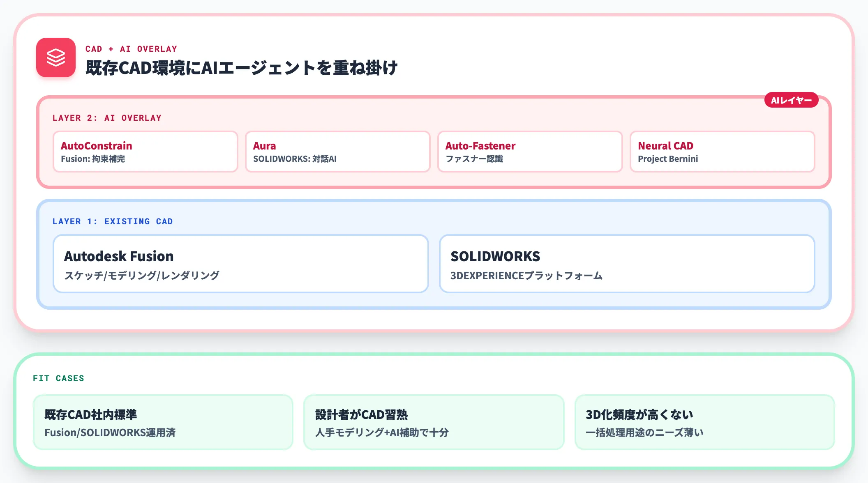Click the AIレイヤー badge
The image size is (868, 483).
(x=791, y=100)
